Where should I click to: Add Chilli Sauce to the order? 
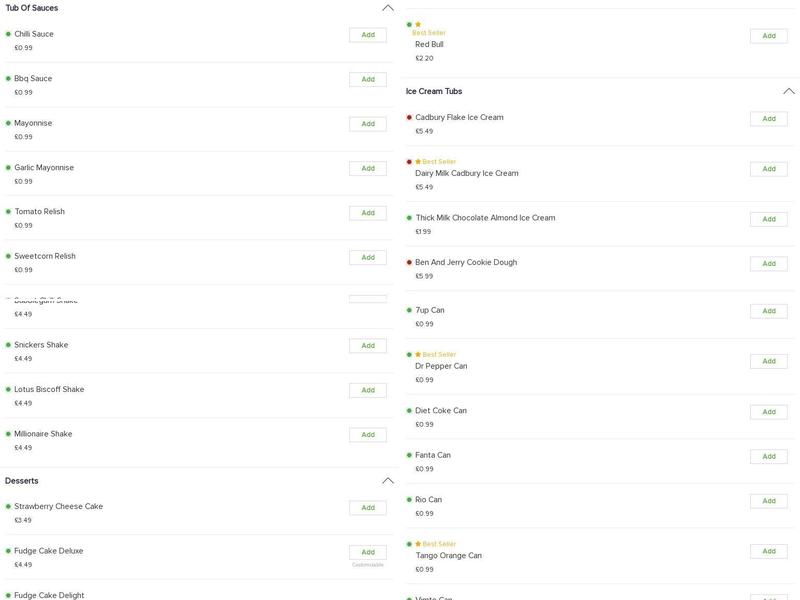[367, 35]
